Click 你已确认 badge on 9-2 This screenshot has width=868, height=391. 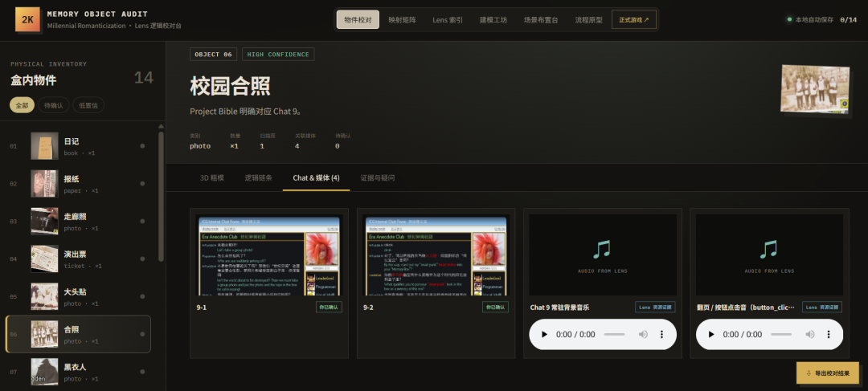point(495,307)
